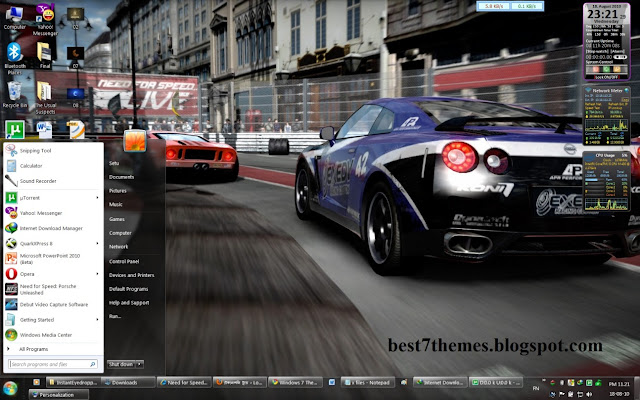Click the flower user account picture
Image resolution: width=640 pixels, height=400 pixels.
pos(135,141)
